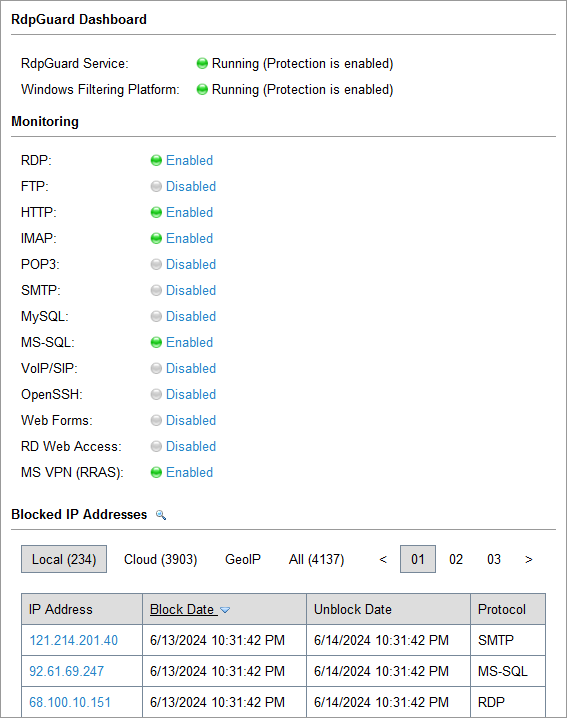
Task: Enable POP3 monitoring via Disabled link
Action: pos(191,264)
